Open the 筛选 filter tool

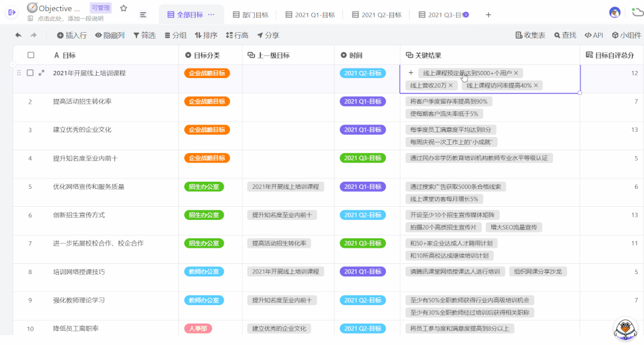coord(144,35)
